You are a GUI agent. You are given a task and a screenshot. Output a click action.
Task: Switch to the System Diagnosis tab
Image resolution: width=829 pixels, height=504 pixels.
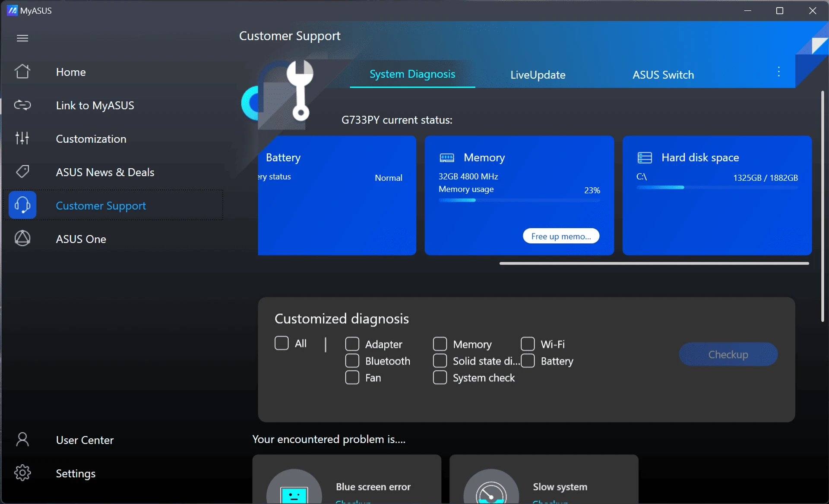coord(412,74)
